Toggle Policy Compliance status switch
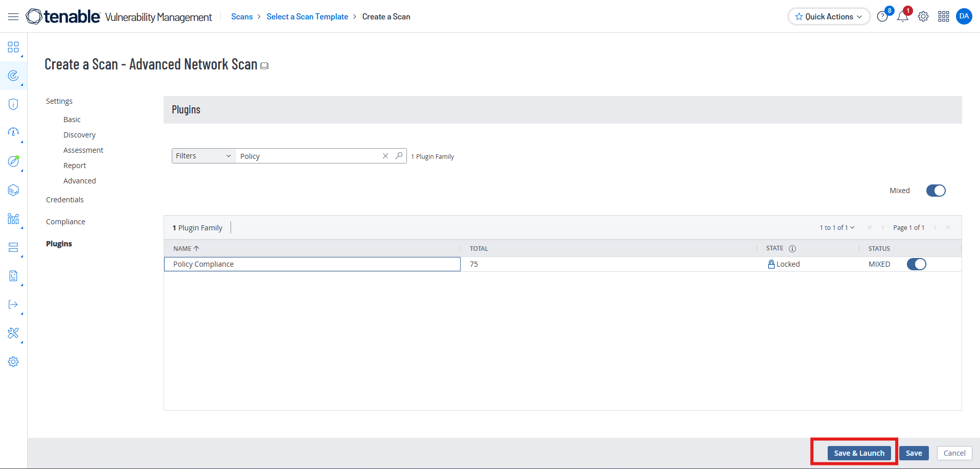This screenshot has width=980, height=469. coord(916,264)
